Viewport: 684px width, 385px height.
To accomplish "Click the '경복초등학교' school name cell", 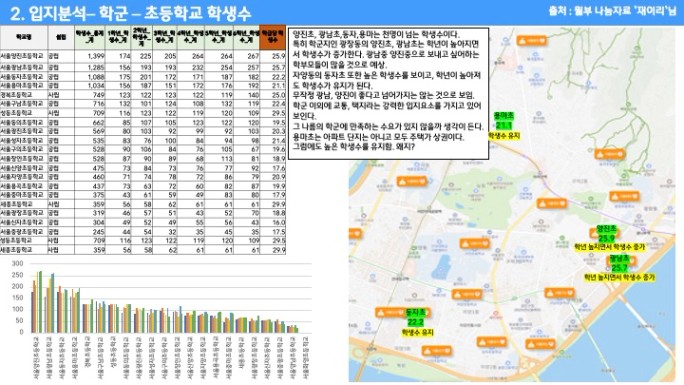I will click(24, 95).
